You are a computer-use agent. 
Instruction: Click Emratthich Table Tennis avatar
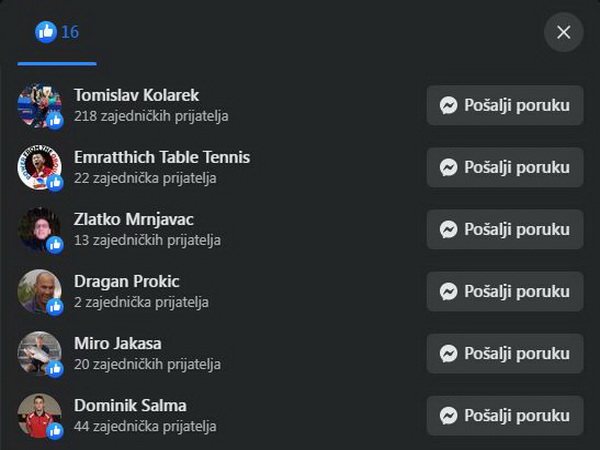pos(38,167)
